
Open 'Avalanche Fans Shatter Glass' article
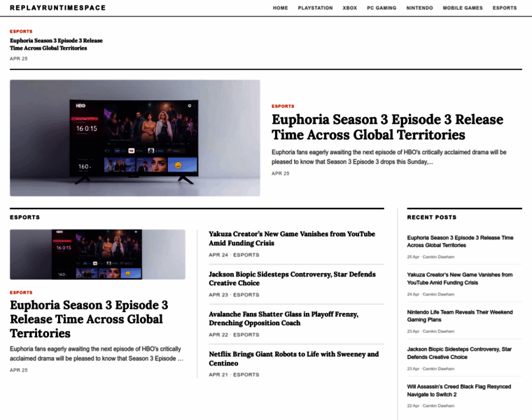click(x=283, y=318)
